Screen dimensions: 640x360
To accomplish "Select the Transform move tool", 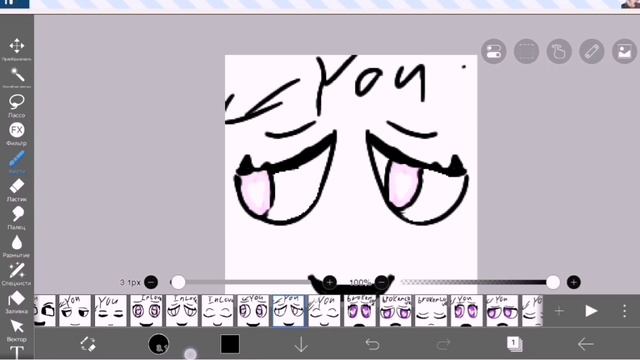I will [x=17, y=46].
